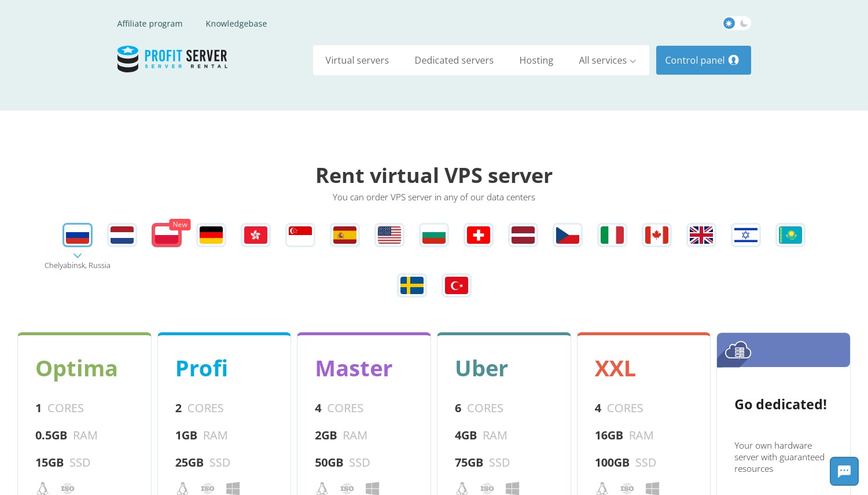The width and height of the screenshot is (868, 495).
Task: Select the new Poland flag data center
Action: point(167,235)
